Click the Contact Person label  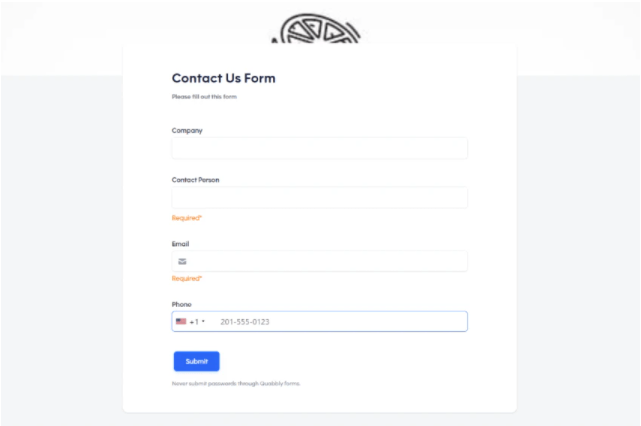click(195, 180)
